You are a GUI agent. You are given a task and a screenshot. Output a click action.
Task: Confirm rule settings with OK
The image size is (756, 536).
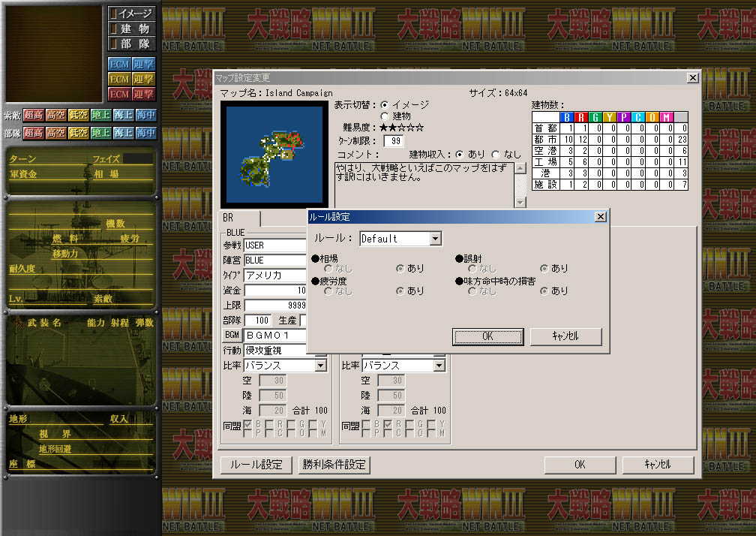click(488, 336)
